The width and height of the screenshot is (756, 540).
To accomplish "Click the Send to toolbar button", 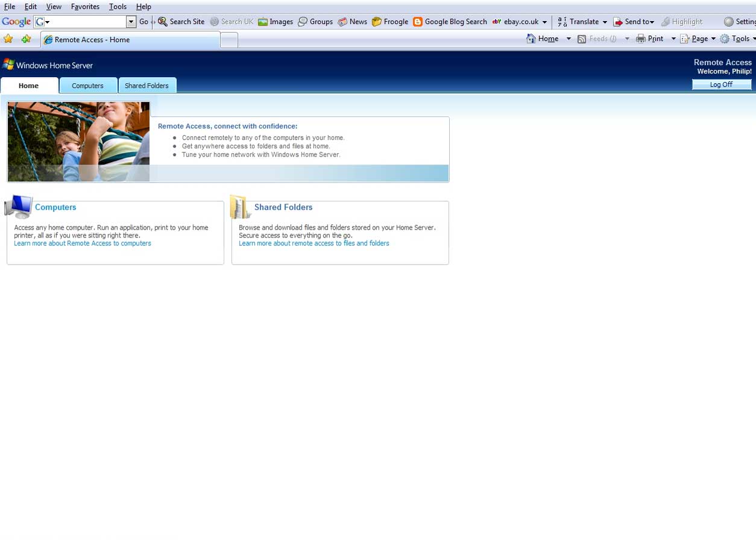I will [x=633, y=22].
